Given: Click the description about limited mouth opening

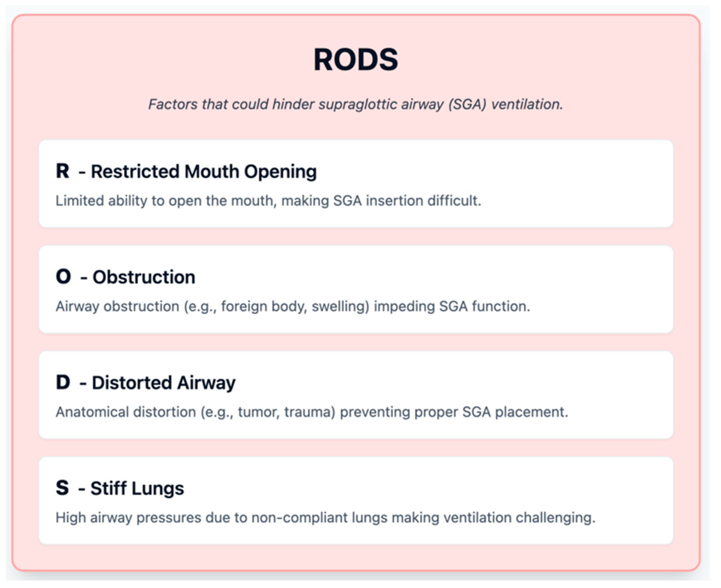Looking at the screenshot, I should tap(268, 201).
